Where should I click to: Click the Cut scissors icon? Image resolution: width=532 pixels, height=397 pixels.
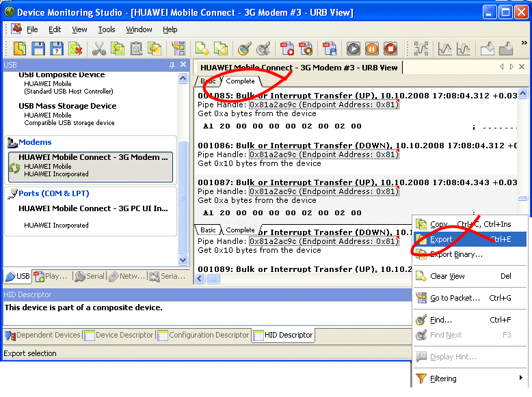coord(98,49)
